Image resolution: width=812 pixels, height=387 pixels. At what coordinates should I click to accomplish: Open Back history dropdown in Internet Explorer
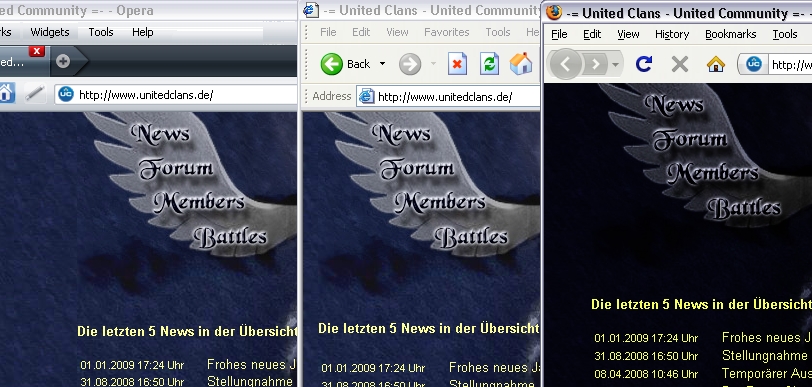tap(382, 64)
